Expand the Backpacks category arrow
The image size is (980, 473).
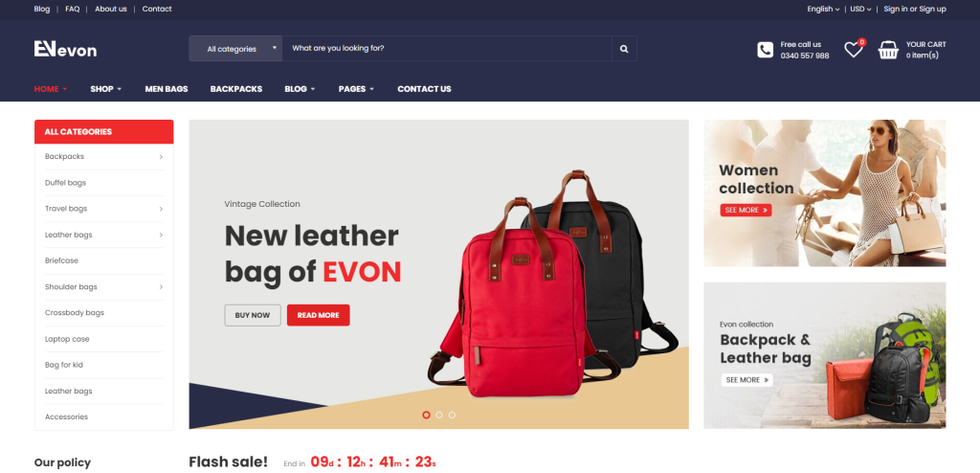pyautogui.click(x=161, y=157)
